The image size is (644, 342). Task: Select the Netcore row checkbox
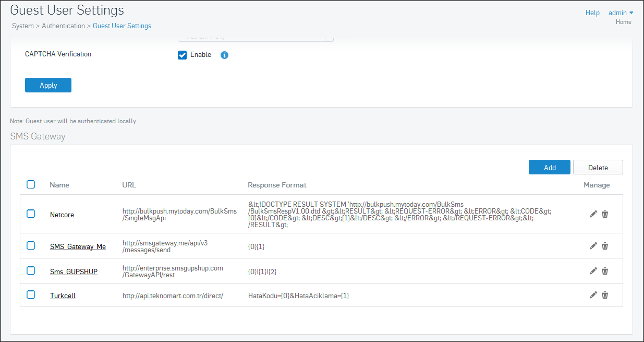click(31, 214)
